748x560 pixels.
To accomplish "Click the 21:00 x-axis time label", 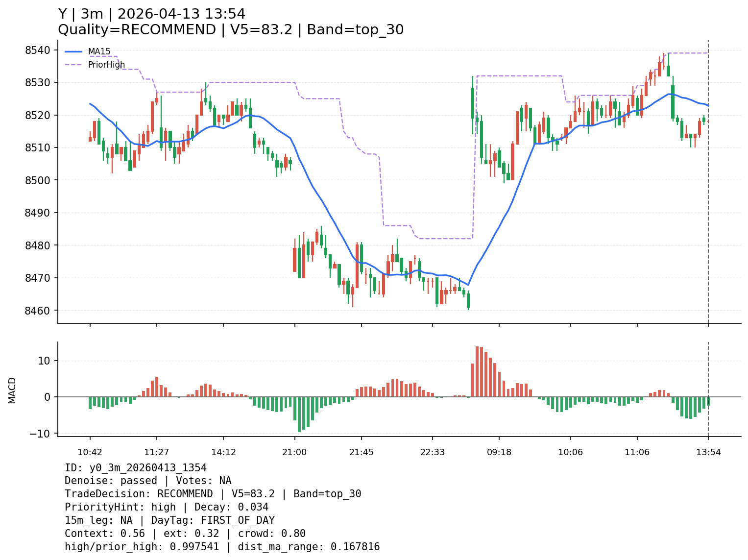I will 294,452.
